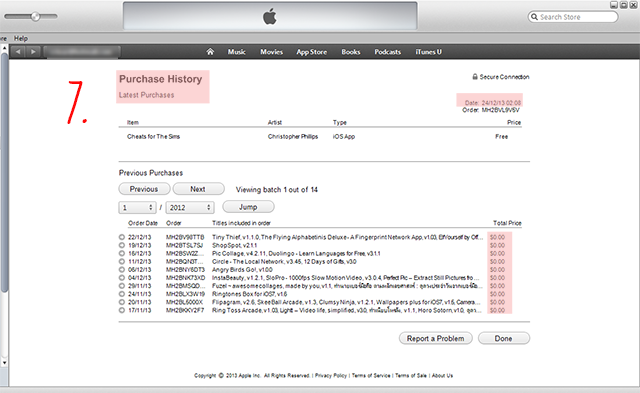Click the Purchase History heading

pyautogui.click(x=160, y=79)
